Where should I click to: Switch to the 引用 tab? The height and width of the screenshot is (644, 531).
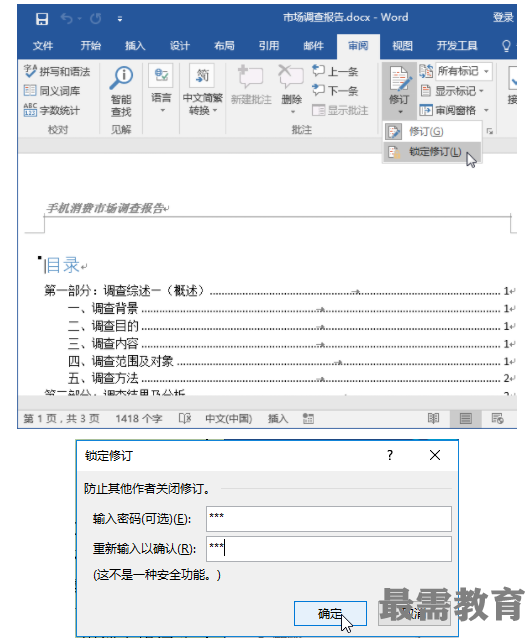point(269,46)
